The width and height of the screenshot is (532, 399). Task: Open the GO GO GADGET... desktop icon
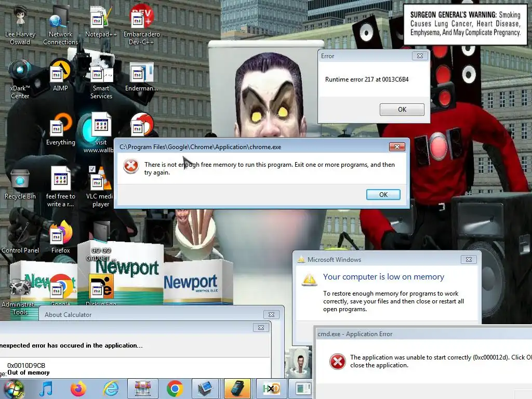tap(101, 241)
